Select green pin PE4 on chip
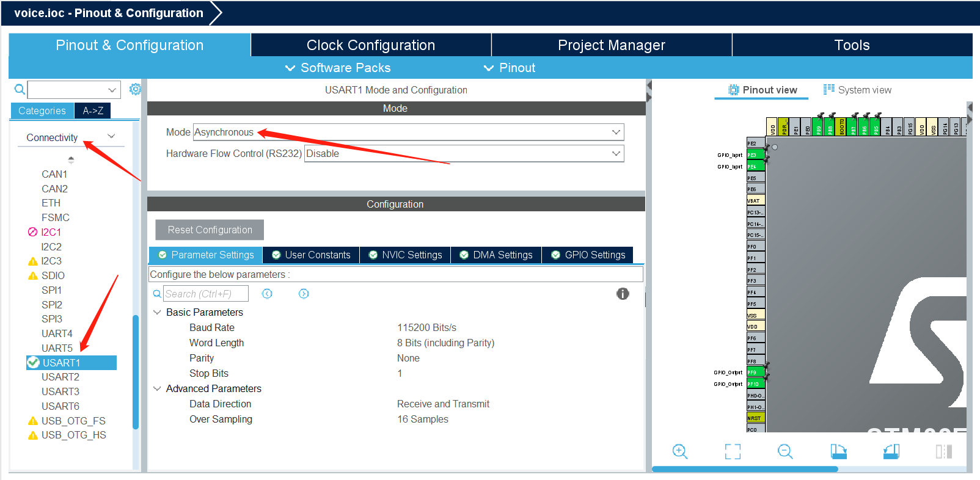This screenshot has height=480, width=980. 756,166
